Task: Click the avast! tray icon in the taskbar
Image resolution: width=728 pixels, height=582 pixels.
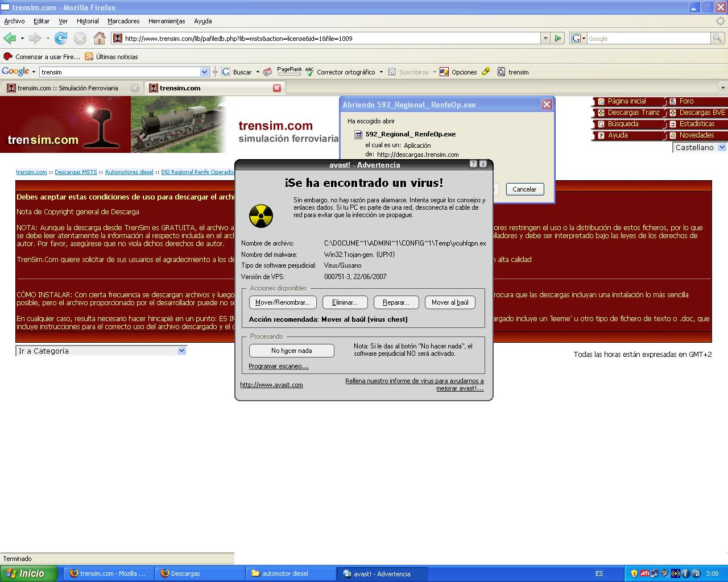Action: 696,574
